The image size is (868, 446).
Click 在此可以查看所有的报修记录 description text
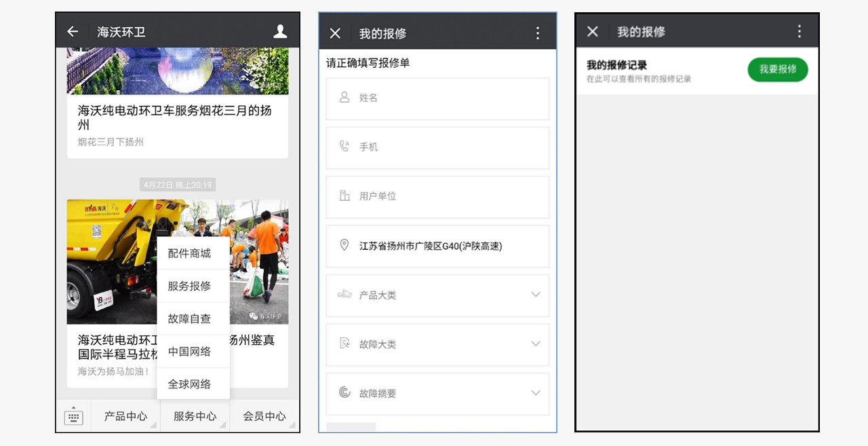click(639, 79)
